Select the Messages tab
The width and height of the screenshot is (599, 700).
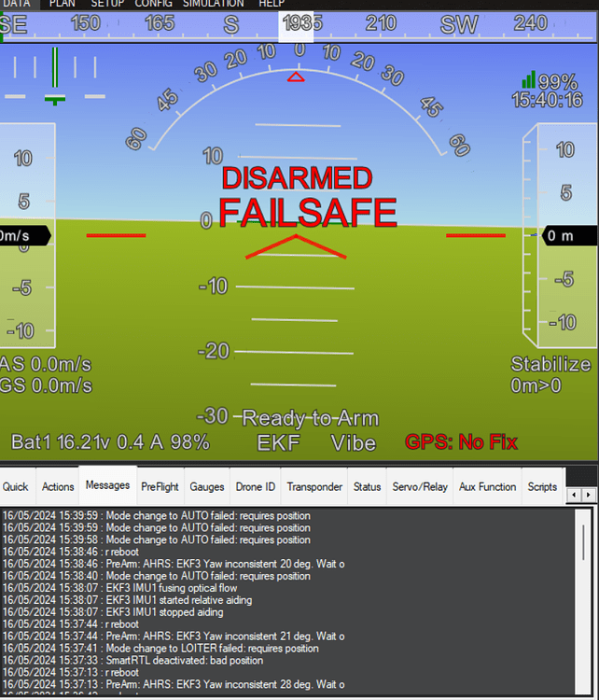tap(107, 485)
